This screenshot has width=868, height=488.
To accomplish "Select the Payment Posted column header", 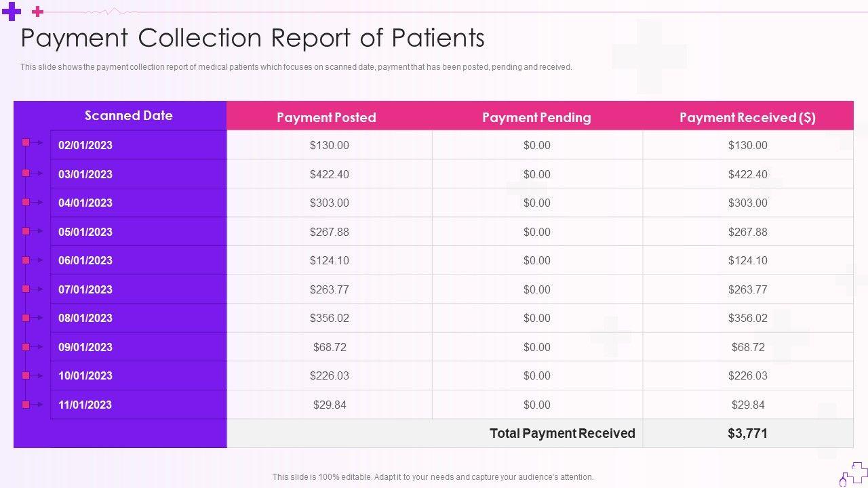I will (x=326, y=117).
